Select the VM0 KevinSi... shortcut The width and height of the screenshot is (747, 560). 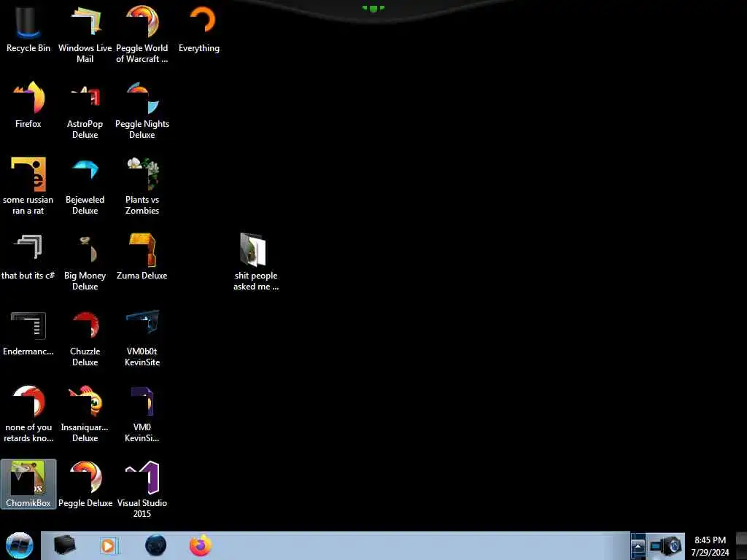pyautogui.click(x=142, y=414)
